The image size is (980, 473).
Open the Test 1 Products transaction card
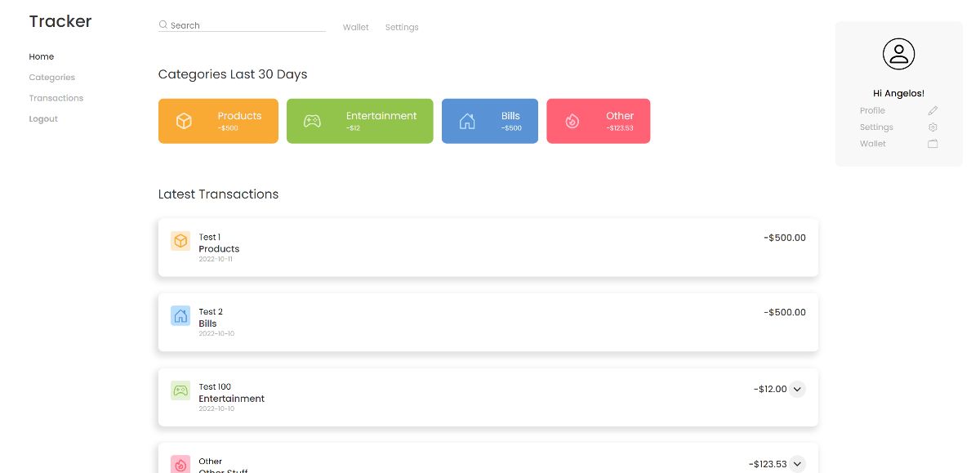point(488,248)
